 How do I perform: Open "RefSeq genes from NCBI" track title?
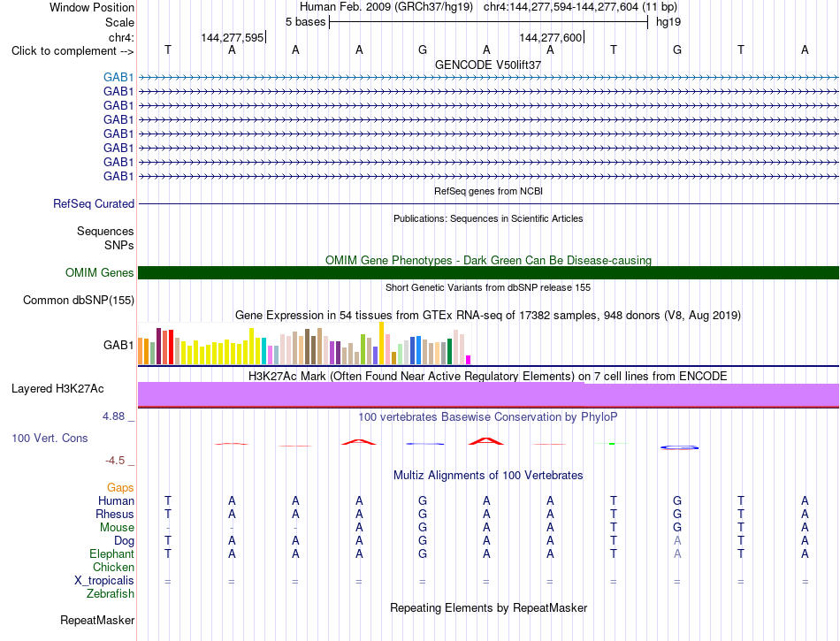click(488, 191)
